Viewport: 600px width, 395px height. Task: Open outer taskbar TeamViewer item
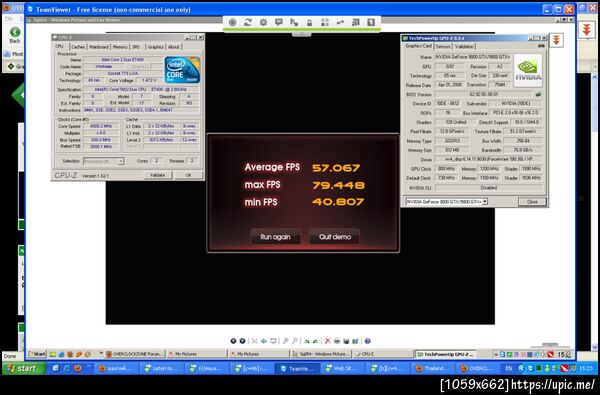click(x=298, y=368)
